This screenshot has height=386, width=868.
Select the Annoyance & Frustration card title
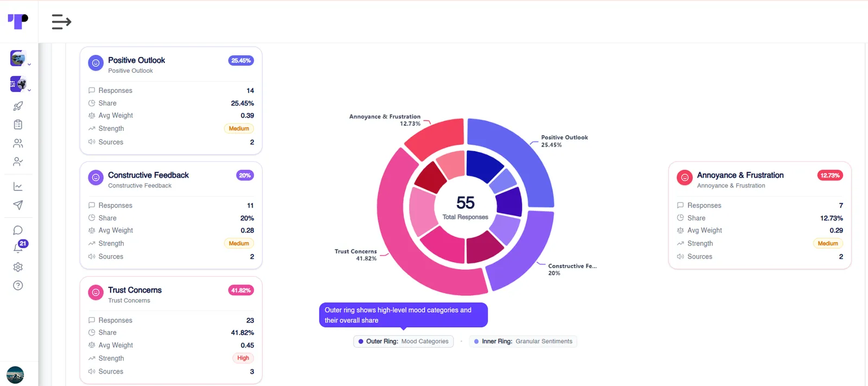click(741, 175)
